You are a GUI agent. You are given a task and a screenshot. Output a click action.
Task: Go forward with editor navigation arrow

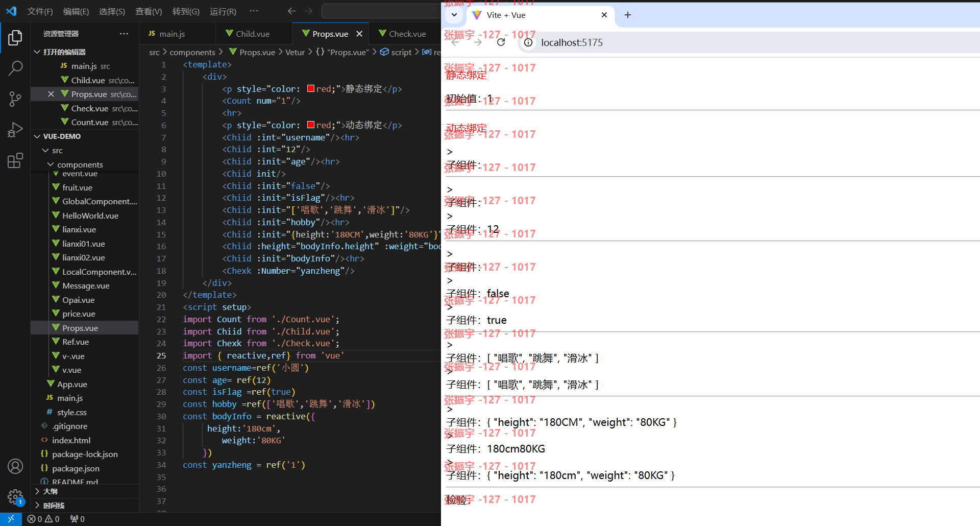[x=308, y=11]
